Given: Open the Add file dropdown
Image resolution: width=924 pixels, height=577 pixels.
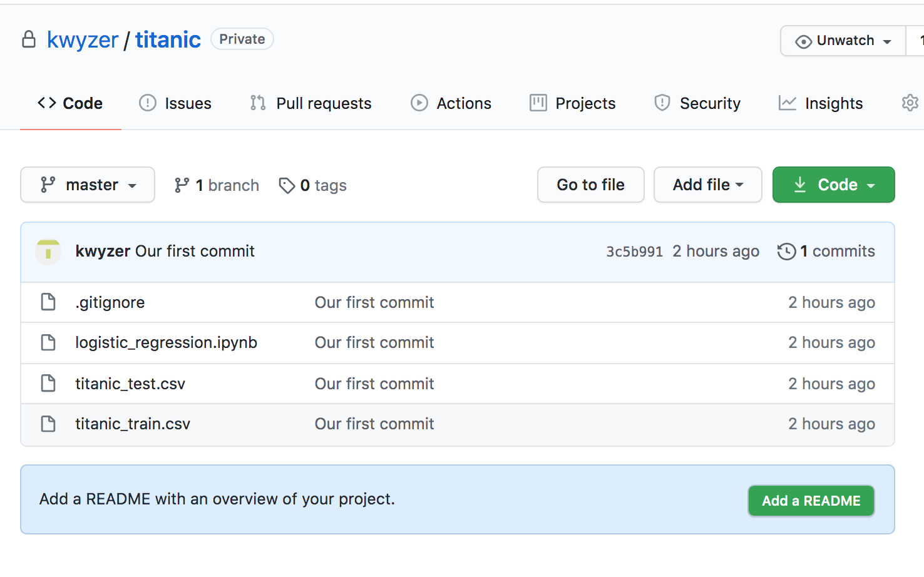Looking at the screenshot, I should [707, 185].
